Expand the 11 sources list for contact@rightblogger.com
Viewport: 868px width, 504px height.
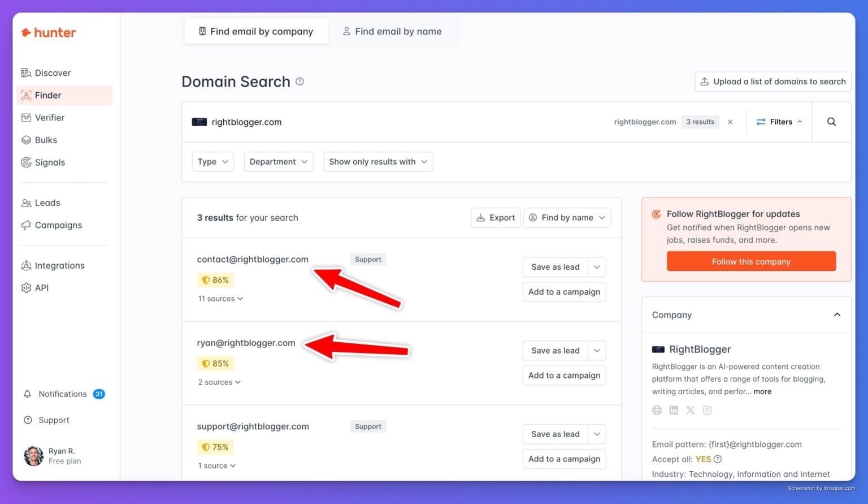[x=220, y=298]
